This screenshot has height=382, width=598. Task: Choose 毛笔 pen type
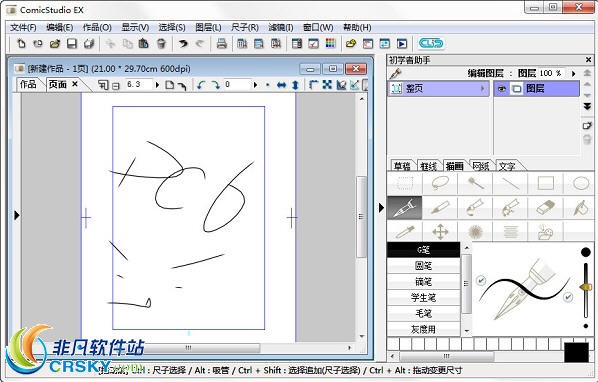point(423,313)
